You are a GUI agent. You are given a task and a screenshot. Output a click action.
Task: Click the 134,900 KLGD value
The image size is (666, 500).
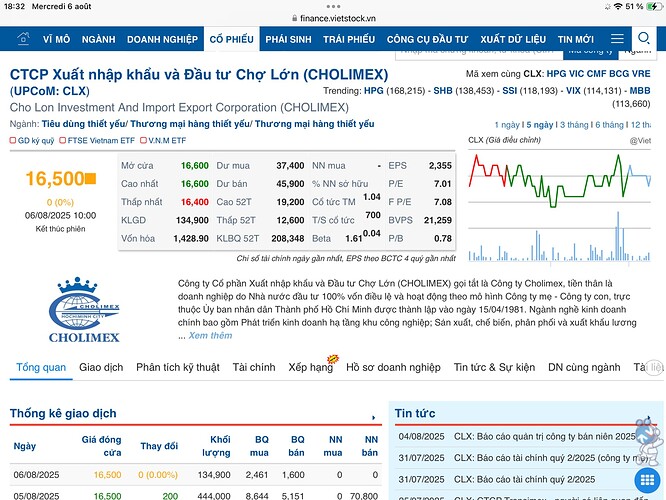pos(192,220)
